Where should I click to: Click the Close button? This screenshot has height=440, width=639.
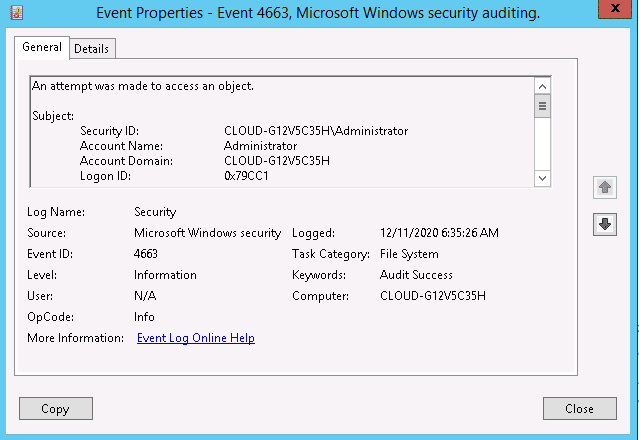[x=580, y=409]
